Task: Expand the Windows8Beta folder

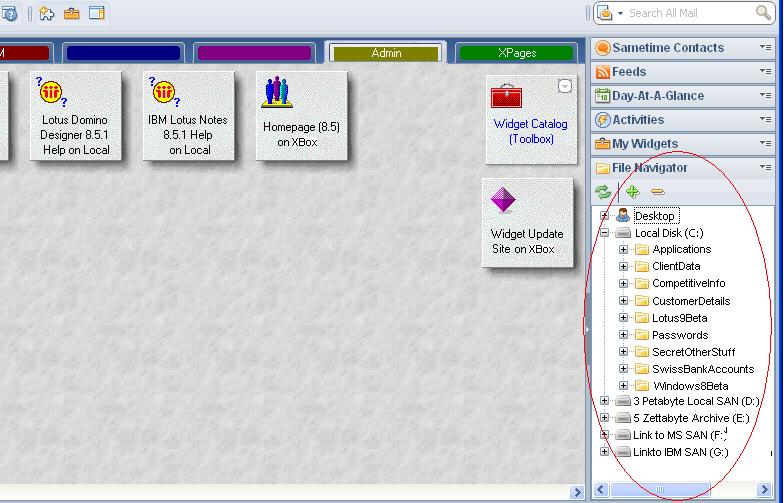Action: tap(623, 386)
